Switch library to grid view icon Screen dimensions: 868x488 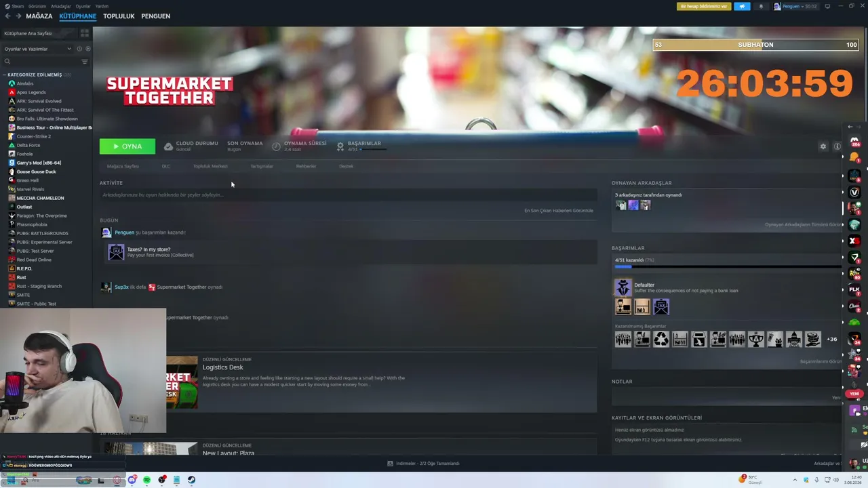point(85,33)
